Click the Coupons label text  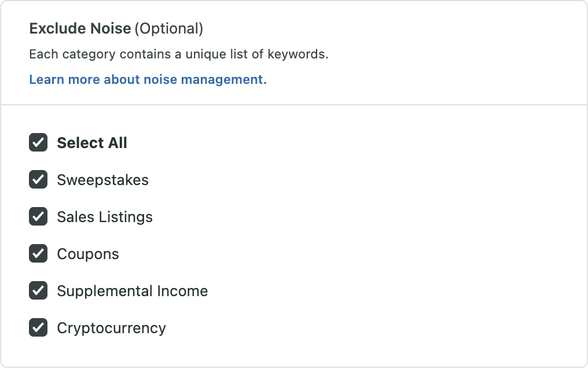[88, 254]
